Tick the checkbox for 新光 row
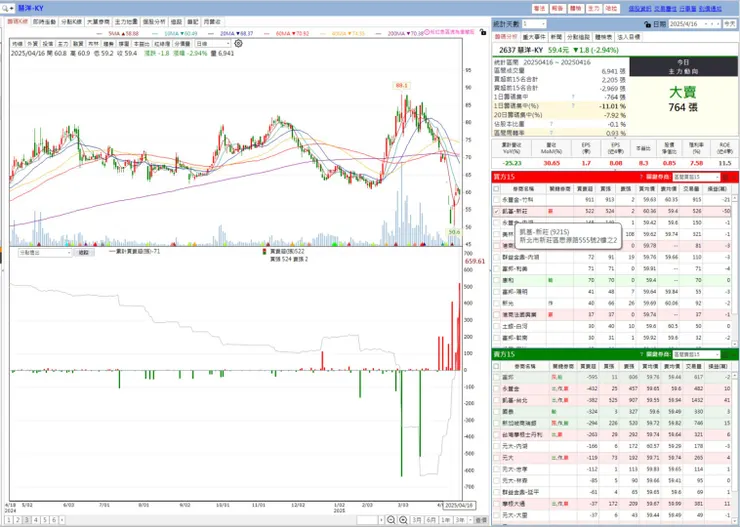This screenshot has height=527, width=740. tap(496, 303)
